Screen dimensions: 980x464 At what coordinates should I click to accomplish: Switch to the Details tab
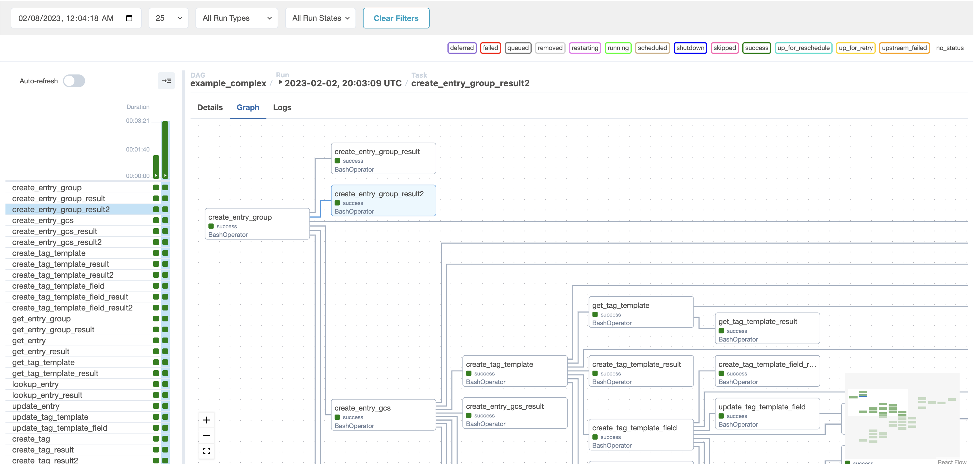(210, 107)
